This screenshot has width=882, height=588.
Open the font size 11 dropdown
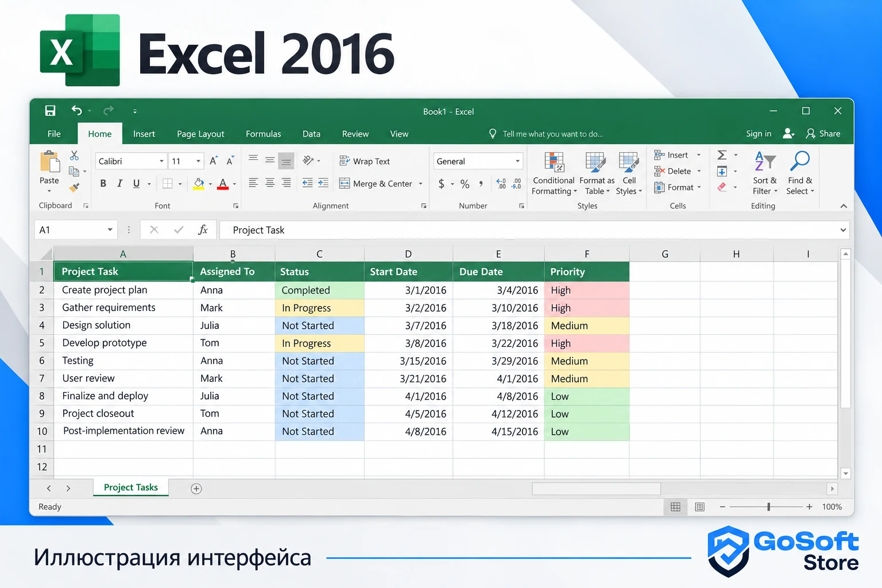point(198,161)
